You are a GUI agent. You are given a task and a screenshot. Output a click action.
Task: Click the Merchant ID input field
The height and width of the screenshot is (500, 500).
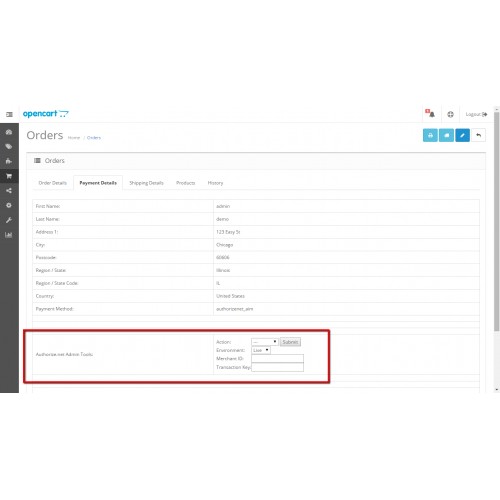click(x=277, y=359)
